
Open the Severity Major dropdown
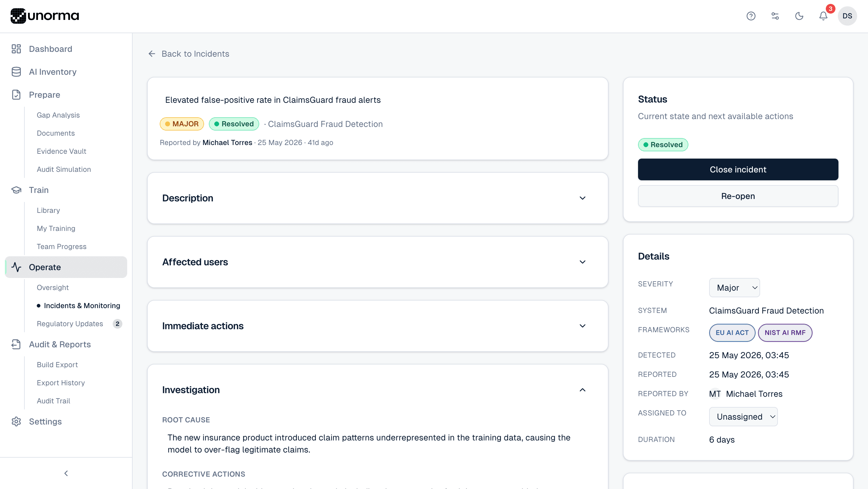point(734,288)
